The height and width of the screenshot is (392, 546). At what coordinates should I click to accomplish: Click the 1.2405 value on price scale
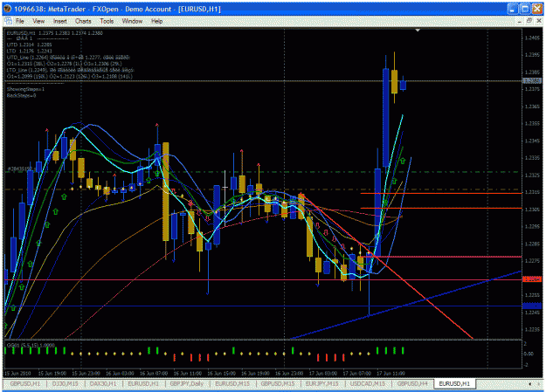tap(532, 38)
